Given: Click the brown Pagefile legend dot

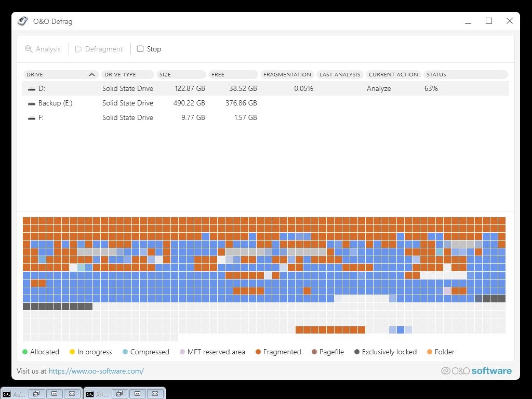Looking at the screenshot, I should [x=314, y=352].
